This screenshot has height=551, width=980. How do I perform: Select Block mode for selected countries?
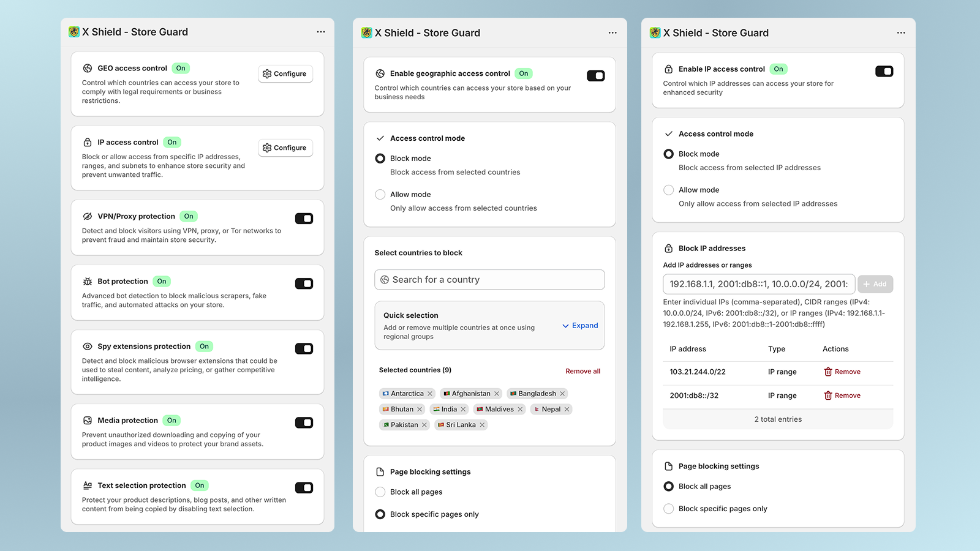point(380,159)
